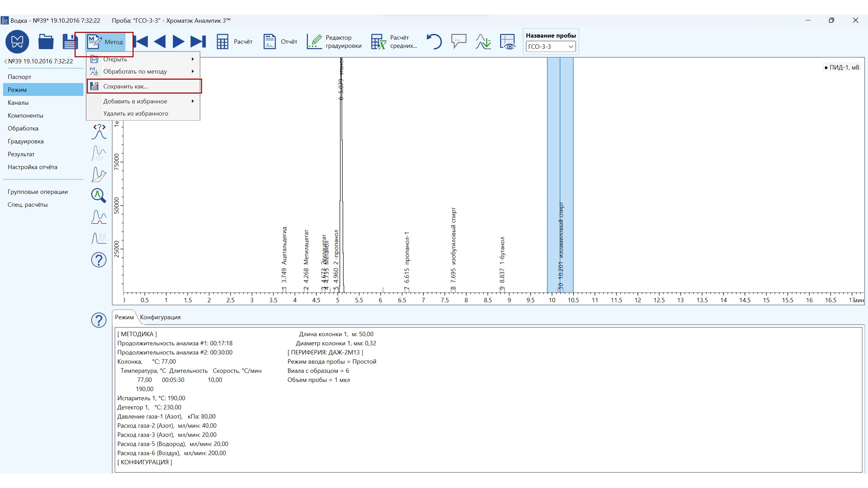Click the floppy disk save icon
The width and height of the screenshot is (868, 488).
(70, 42)
